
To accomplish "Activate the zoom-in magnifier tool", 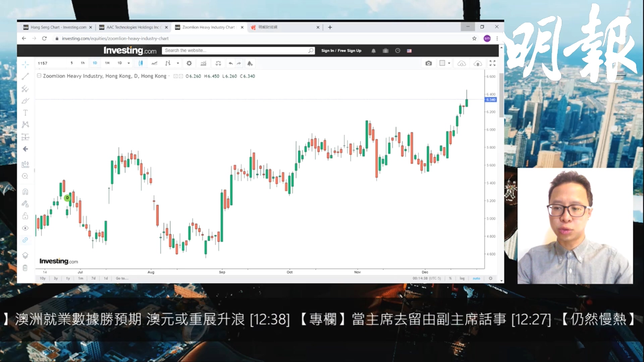I will click(x=25, y=176).
